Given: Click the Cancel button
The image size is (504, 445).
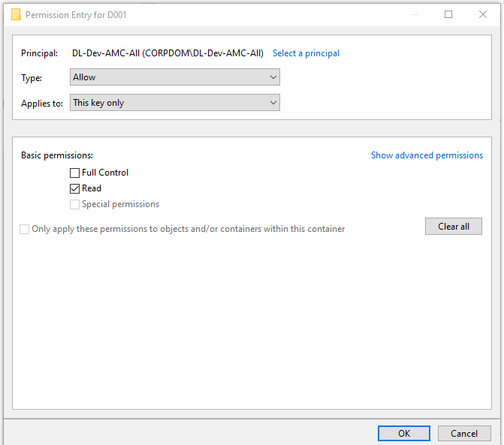Looking at the screenshot, I should [x=464, y=434].
